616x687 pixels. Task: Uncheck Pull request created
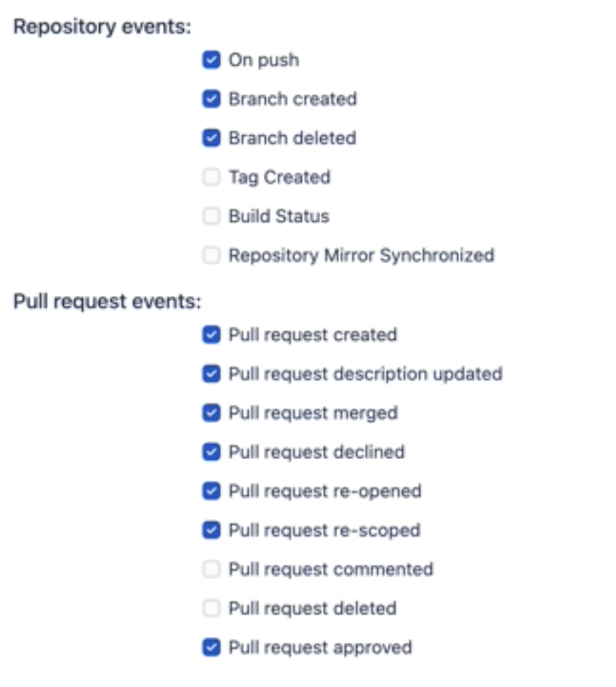tap(211, 334)
